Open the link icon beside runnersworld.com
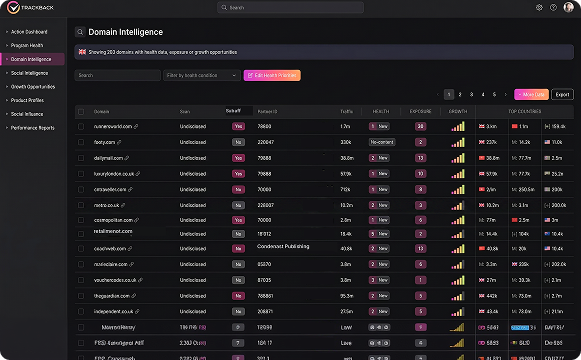The height and width of the screenshot is (360, 581). tap(136, 127)
